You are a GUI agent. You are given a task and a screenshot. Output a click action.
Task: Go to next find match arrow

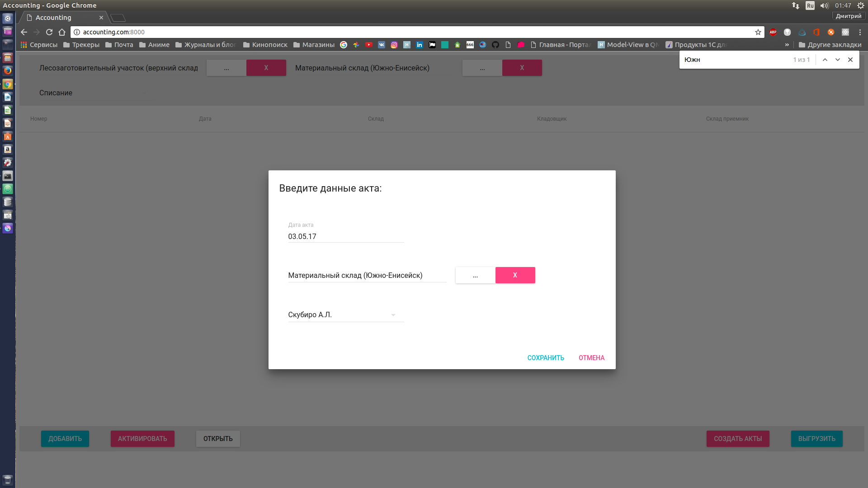pyautogui.click(x=837, y=60)
